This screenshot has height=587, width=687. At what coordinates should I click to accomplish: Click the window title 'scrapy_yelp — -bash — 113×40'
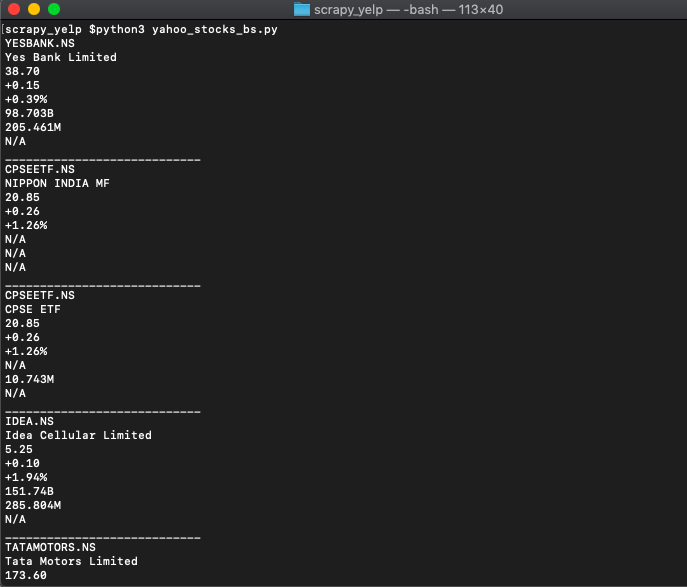pyautogui.click(x=408, y=9)
